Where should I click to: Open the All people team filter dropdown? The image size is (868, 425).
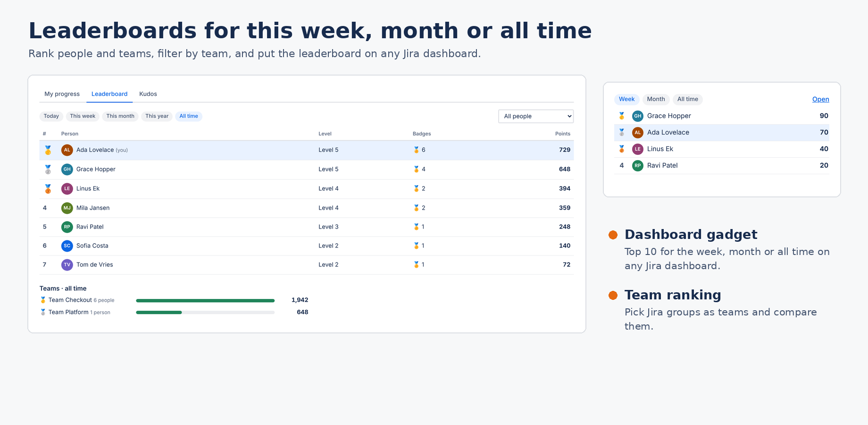point(536,116)
